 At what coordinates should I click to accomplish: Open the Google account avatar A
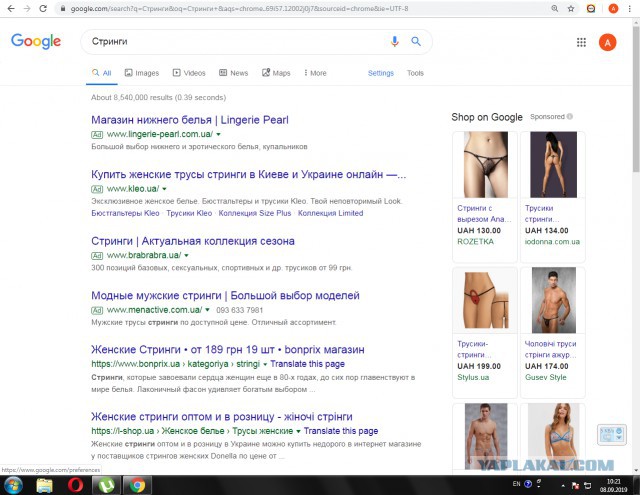pyautogui.click(x=607, y=42)
